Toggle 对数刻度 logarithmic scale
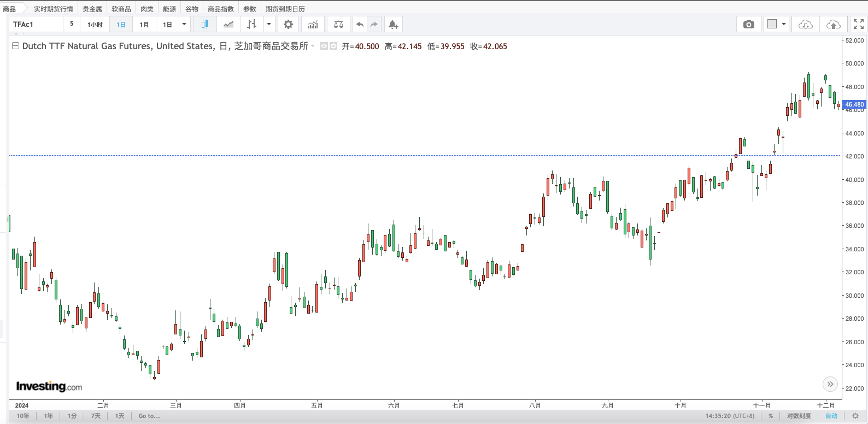868x424 pixels. point(799,416)
